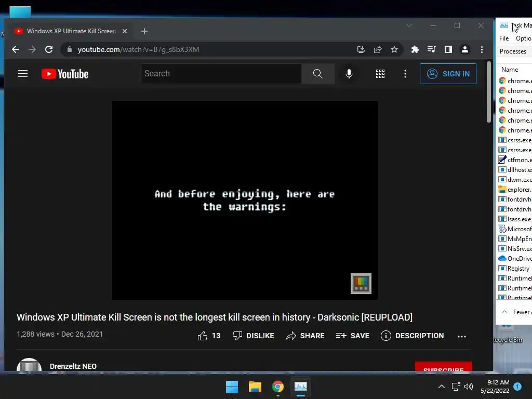Viewport: 532px width, 399px height.
Task: Select ctfmon process in Task Manager
Action: click(x=515, y=160)
